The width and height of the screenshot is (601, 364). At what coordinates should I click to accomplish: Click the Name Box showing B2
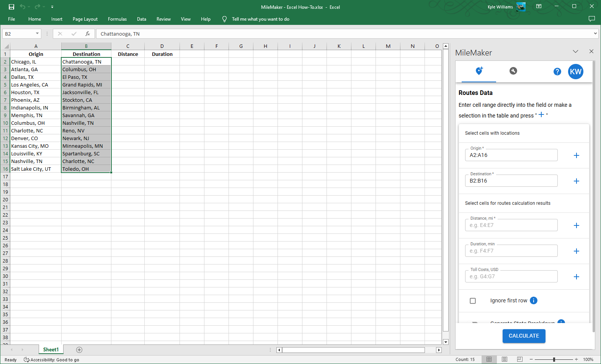click(x=18, y=34)
